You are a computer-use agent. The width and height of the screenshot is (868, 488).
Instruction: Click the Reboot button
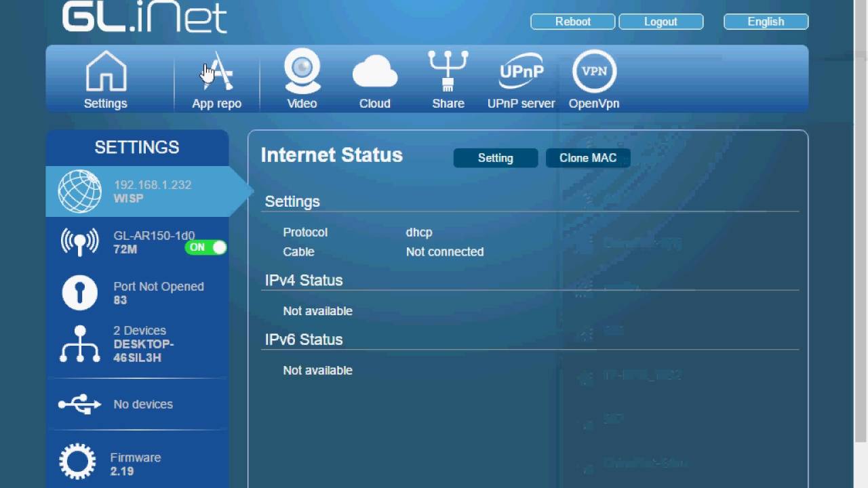(x=573, y=22)
